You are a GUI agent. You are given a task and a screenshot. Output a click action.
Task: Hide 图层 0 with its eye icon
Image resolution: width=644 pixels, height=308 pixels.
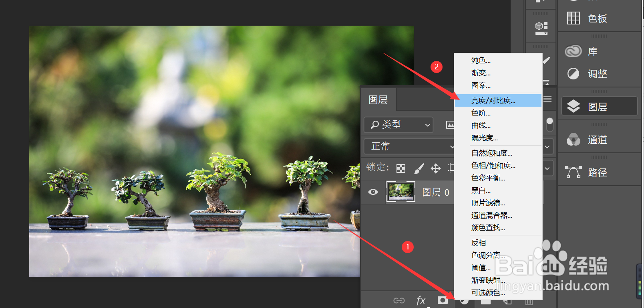tap(373, 192)
